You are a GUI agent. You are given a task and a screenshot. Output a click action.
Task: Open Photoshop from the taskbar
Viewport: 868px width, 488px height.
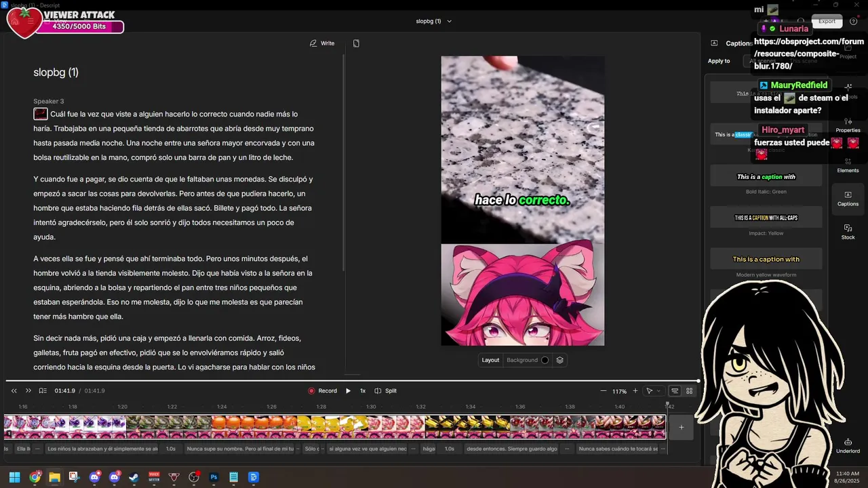214,477
